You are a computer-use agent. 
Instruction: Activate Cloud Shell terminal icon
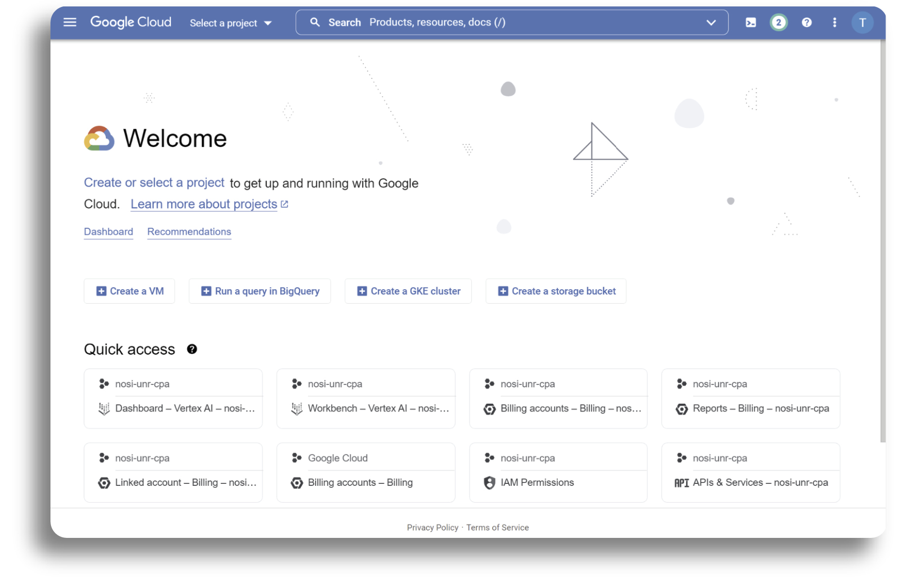coord(751,22)
